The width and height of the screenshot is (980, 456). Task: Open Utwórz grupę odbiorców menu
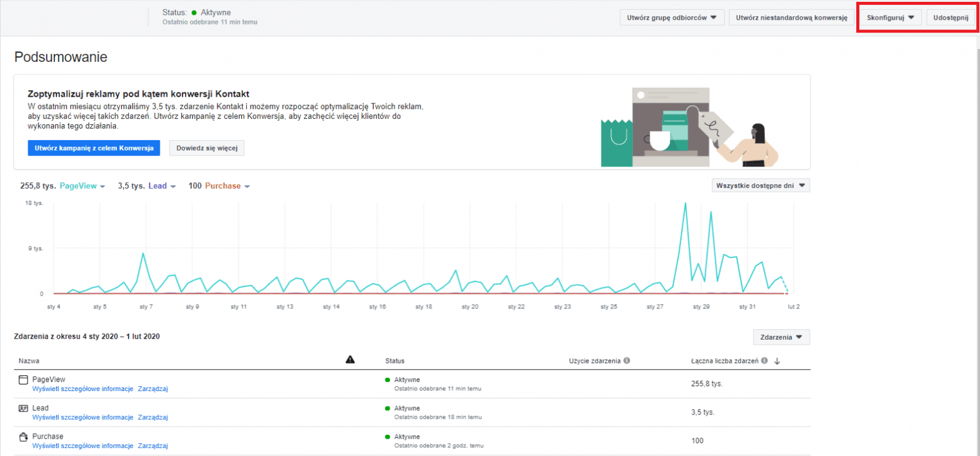tap(672, 18)
